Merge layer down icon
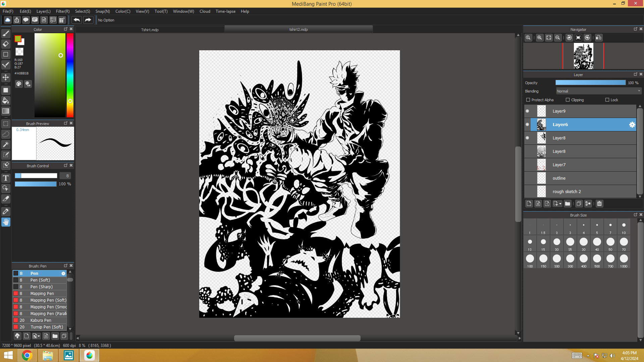Viewport: 644px width, 362px height. point(588,203)
